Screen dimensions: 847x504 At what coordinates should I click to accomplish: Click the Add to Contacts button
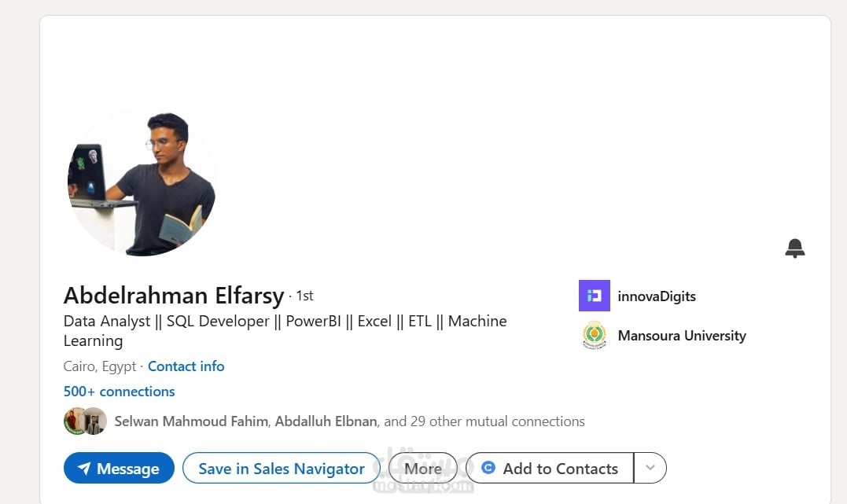[x=550, y=468]
